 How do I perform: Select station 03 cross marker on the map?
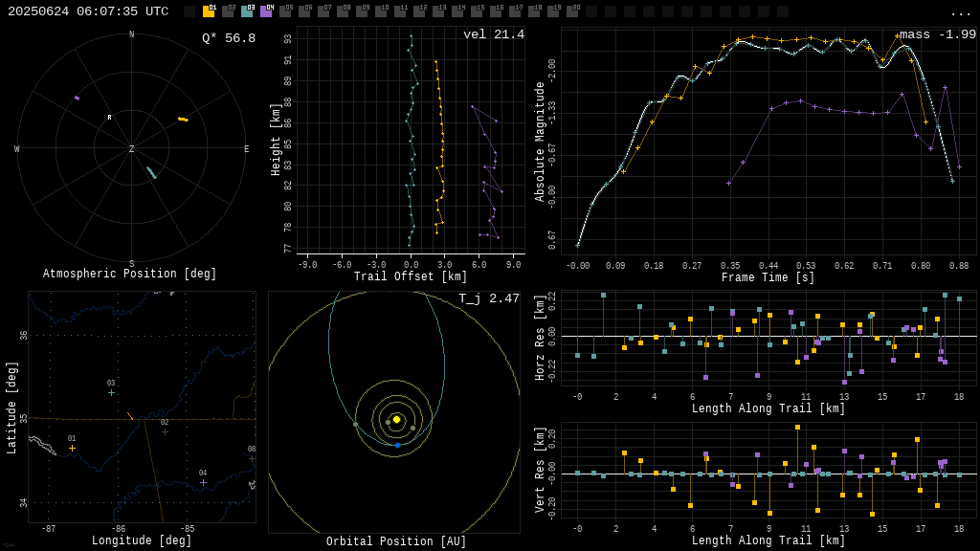click(x=111, y=392)
